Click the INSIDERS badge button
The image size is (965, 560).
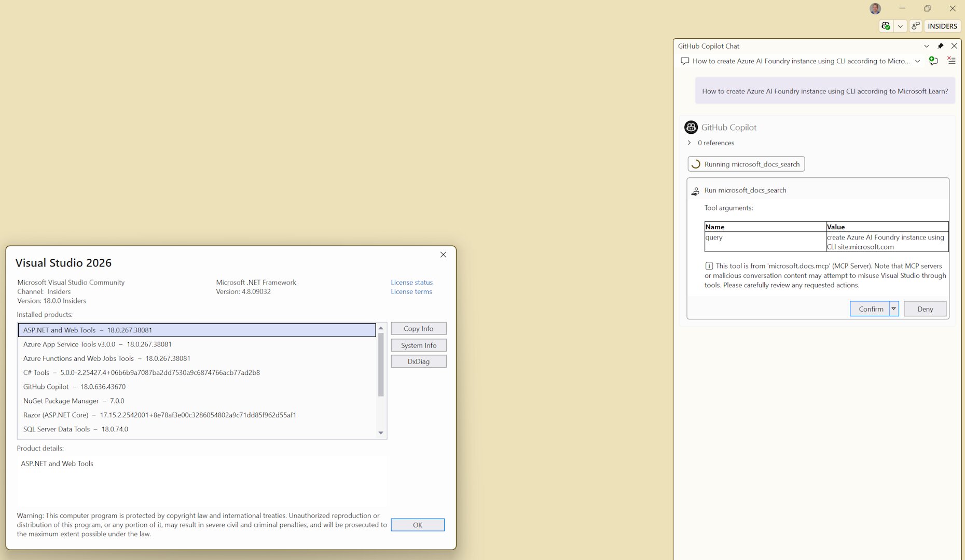(x=942, y=26)
